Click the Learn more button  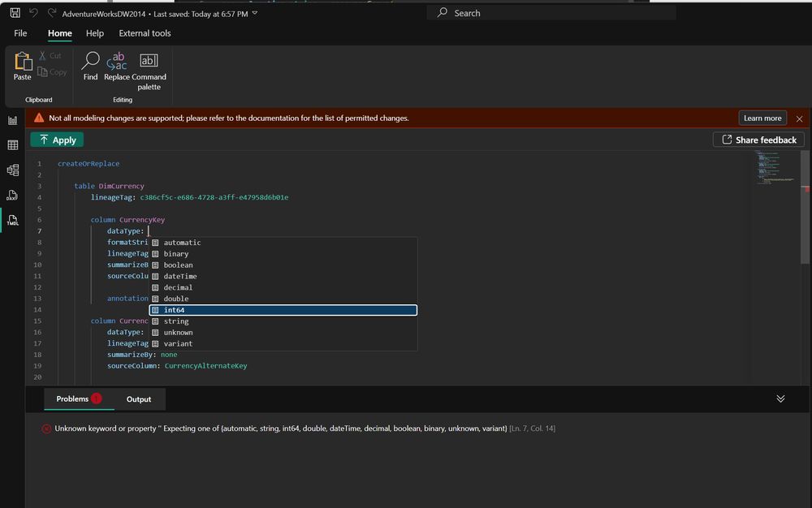(x=762, y=118)
